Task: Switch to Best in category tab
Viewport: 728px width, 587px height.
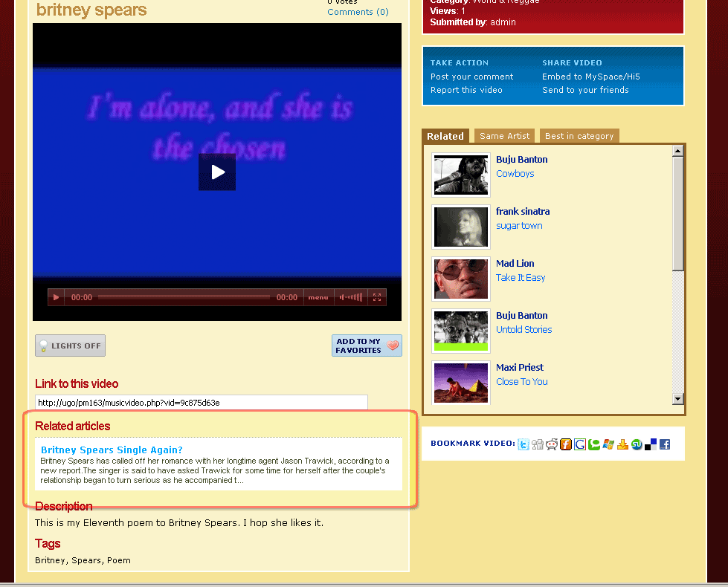Action: 579,136
